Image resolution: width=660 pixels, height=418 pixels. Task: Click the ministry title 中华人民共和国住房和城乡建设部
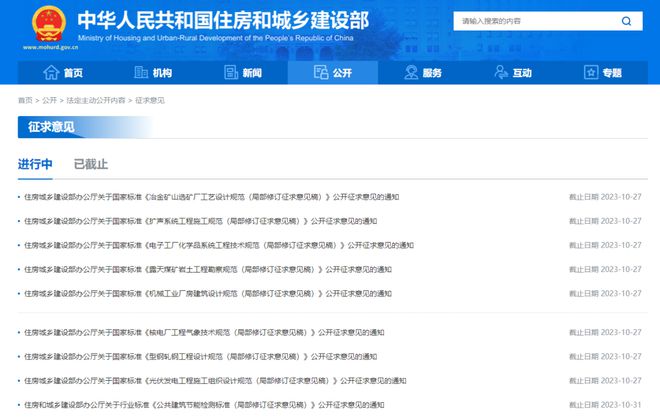point(223,20)
